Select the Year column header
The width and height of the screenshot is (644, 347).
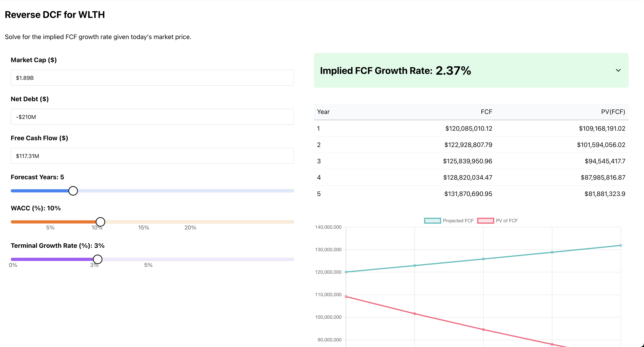point(323,112)
